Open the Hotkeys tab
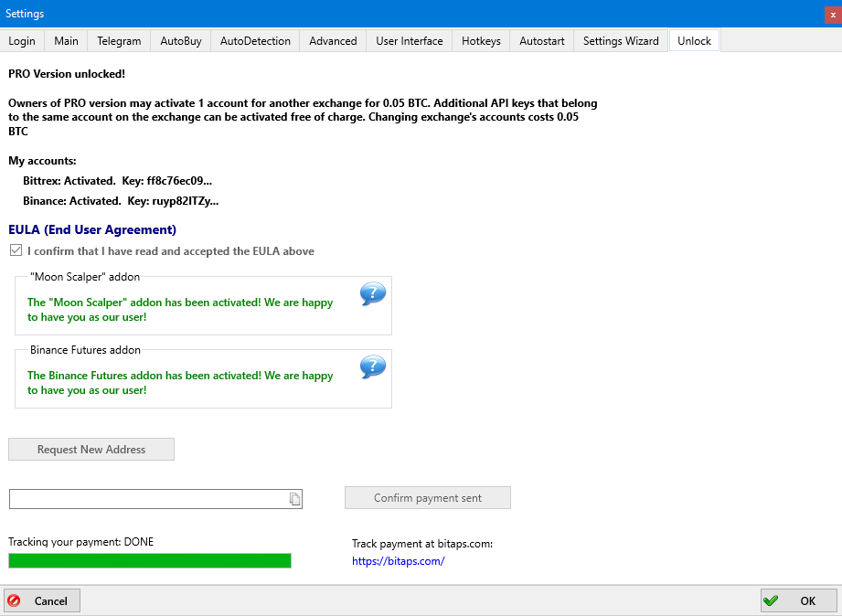842x616 pixels. point(481,41)
